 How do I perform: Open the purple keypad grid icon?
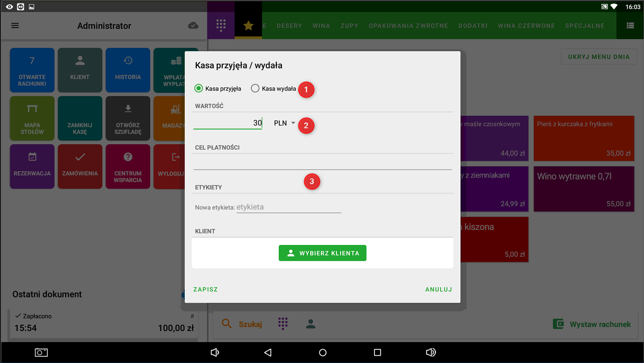click(220, 26)
